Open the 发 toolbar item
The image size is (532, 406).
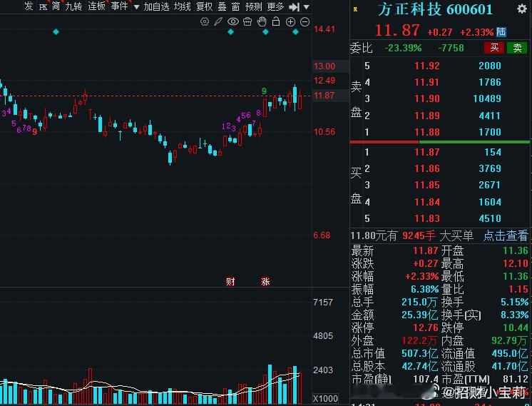click(x=29, y=6)
